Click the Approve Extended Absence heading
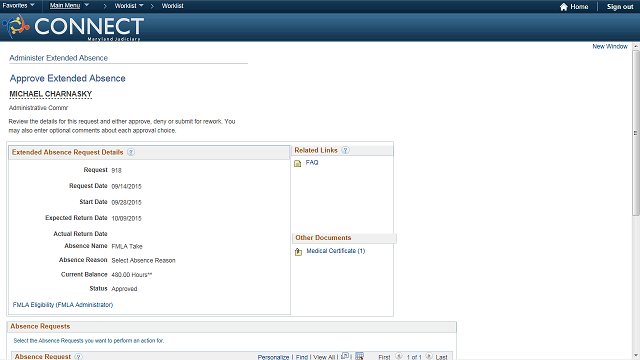The width and height of the screenshot is (640, 360). pyautogui.click(x=67, y=78)
